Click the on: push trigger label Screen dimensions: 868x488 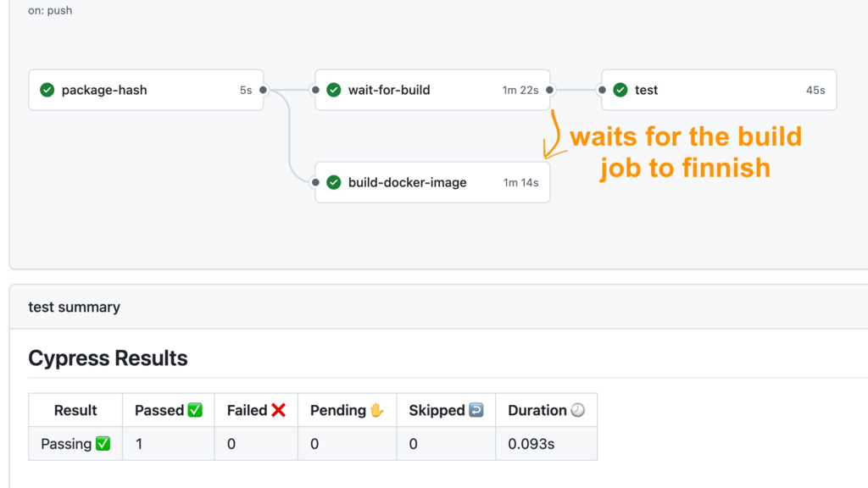pyautogui.click(x=49, y=10)
